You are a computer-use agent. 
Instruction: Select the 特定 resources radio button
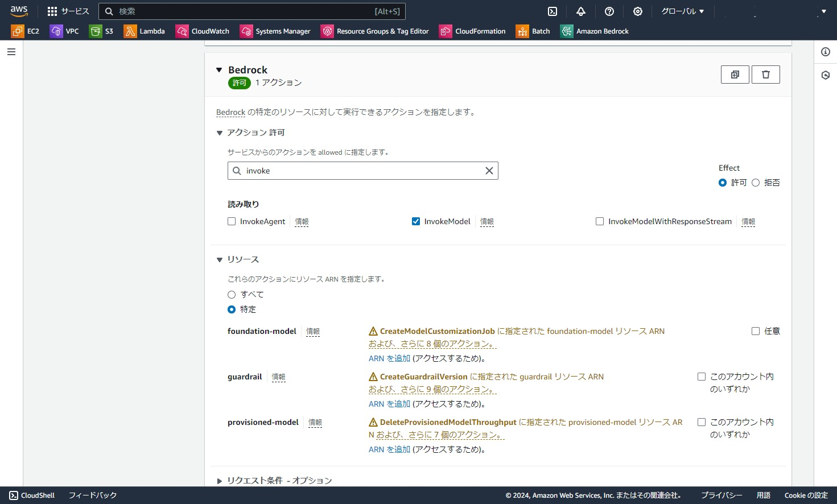point(232,309)
